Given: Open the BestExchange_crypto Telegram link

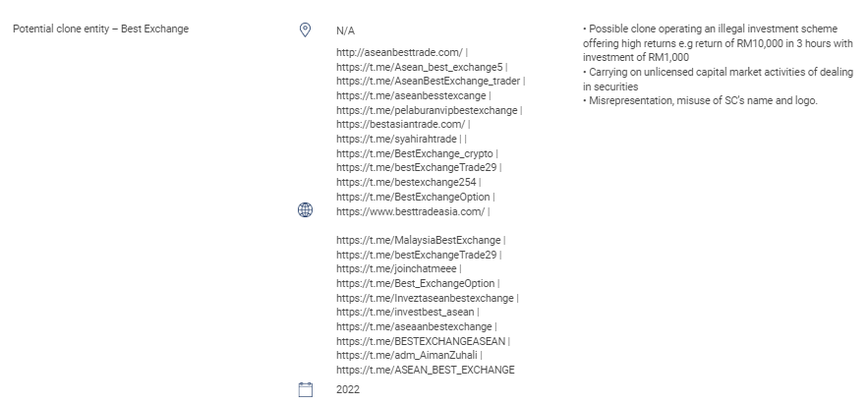Looking at the screenshot, I should [416, 153].
